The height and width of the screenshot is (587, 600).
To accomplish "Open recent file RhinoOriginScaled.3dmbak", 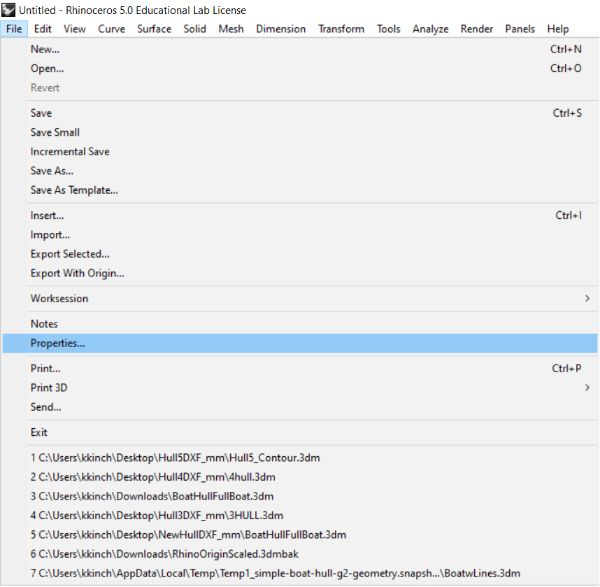I will pos(300,554).
